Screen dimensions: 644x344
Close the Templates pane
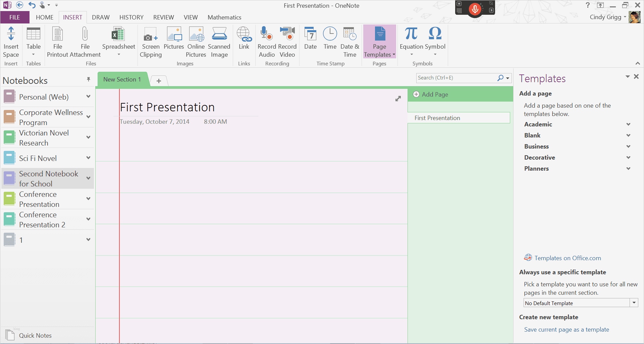click(636, 77)
